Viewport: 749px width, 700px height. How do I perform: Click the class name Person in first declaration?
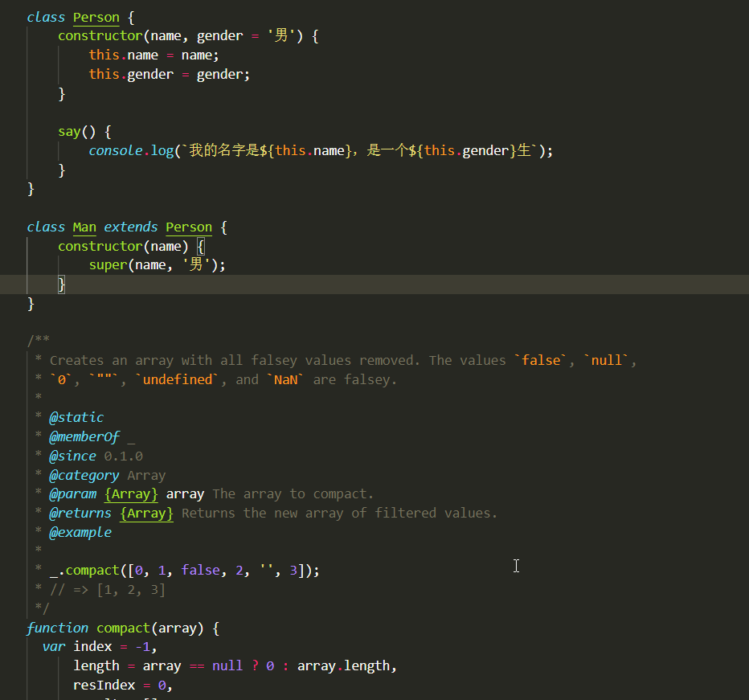coord(96,18)
